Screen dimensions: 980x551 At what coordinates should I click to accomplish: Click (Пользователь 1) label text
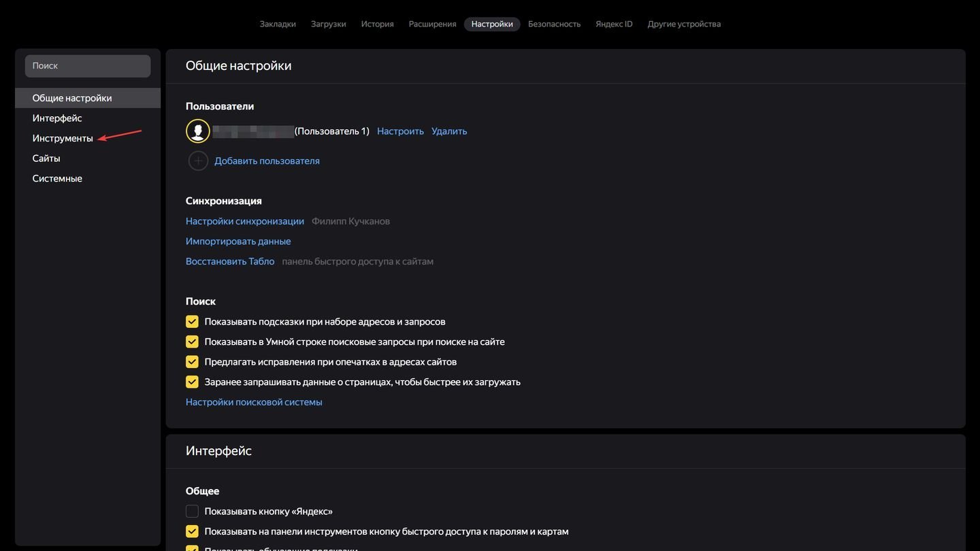point(332,131)
